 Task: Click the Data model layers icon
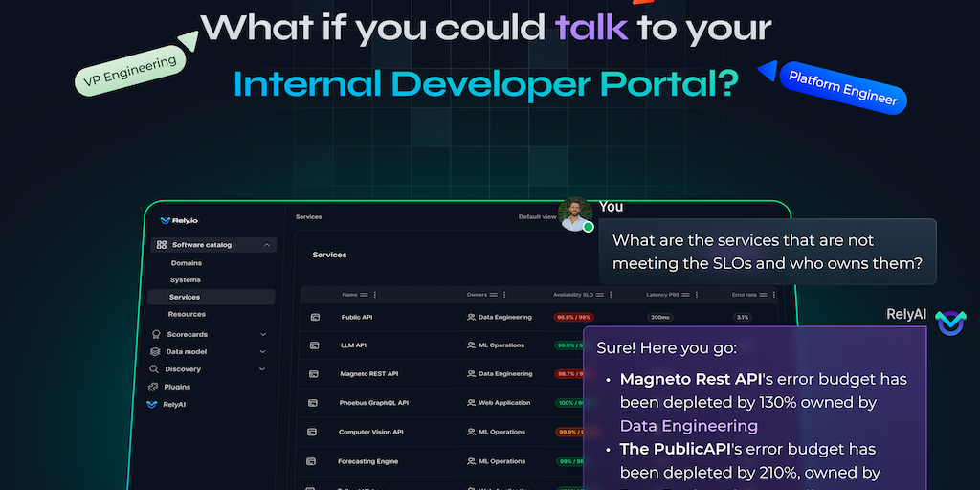coord(155,352)
